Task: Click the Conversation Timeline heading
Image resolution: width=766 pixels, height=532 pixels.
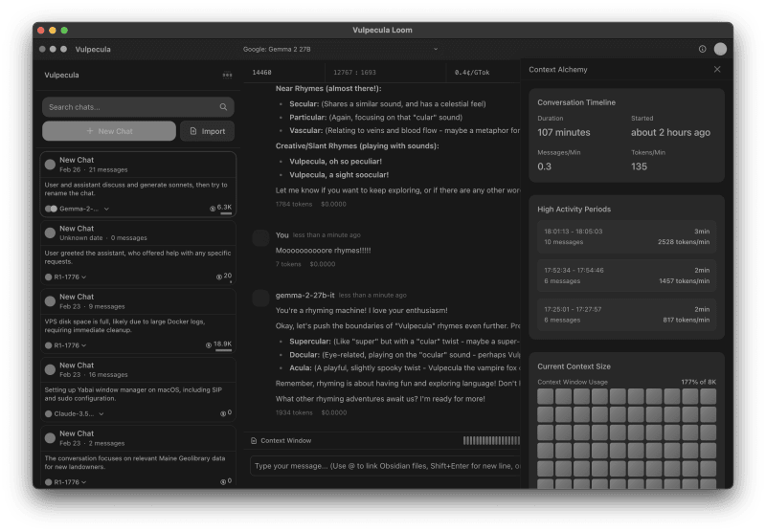Action: click(576, 102)
